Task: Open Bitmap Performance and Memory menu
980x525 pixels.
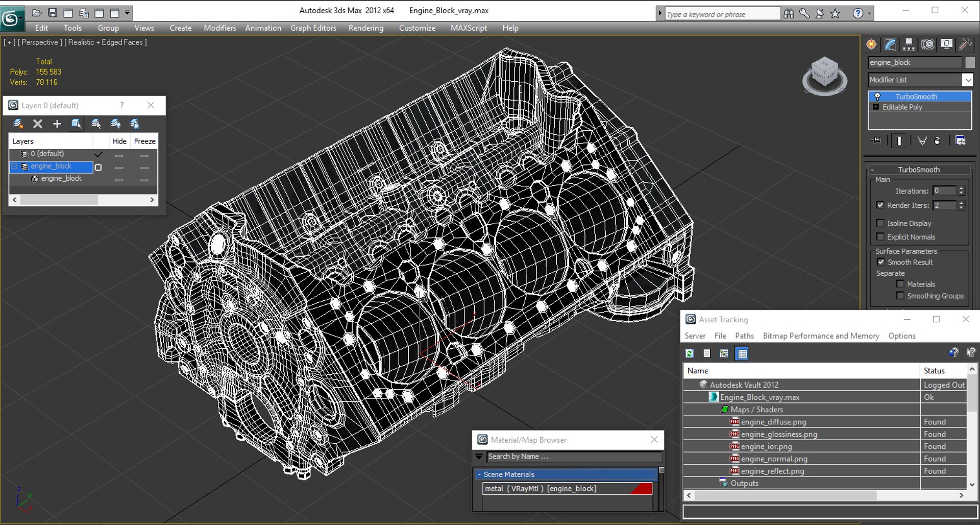Action: [821, 336]
